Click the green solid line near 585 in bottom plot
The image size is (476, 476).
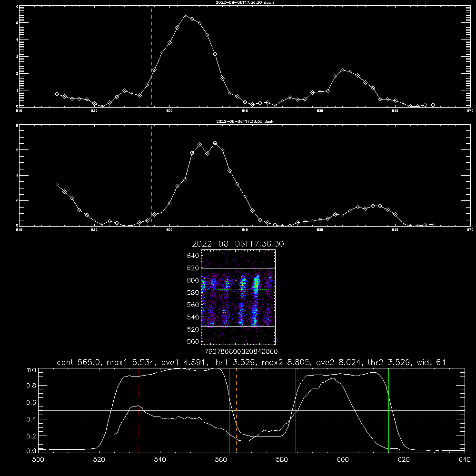point(296,410)
